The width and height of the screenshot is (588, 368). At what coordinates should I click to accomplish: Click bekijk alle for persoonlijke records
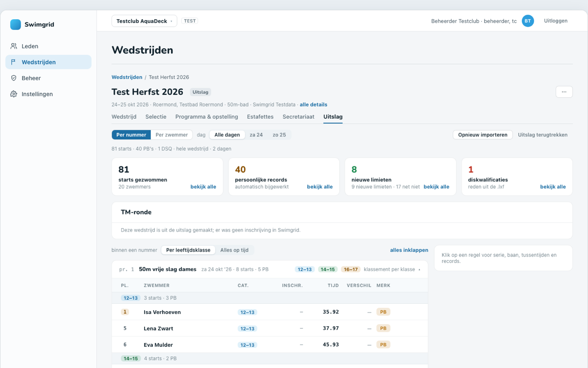(x=320, y=187)
